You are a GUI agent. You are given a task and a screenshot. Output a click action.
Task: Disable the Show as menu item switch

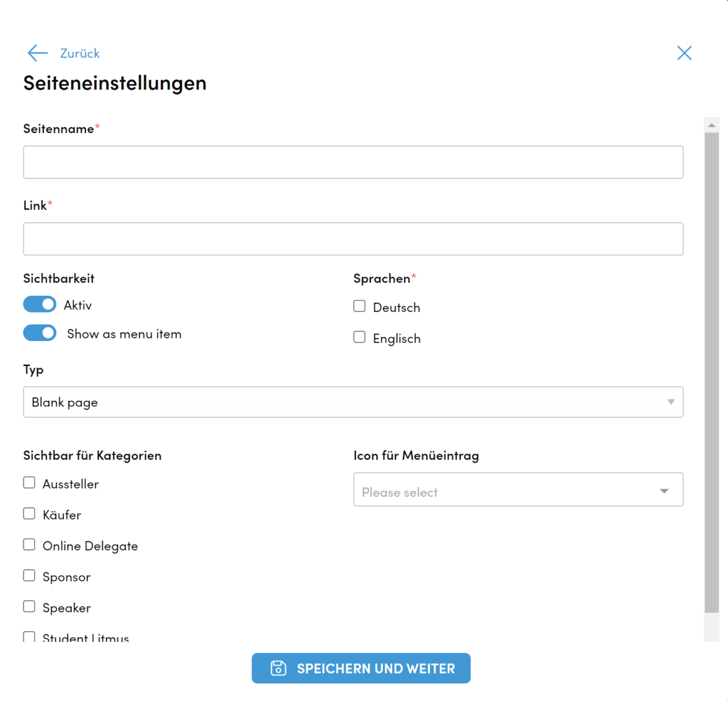point(40,333)
